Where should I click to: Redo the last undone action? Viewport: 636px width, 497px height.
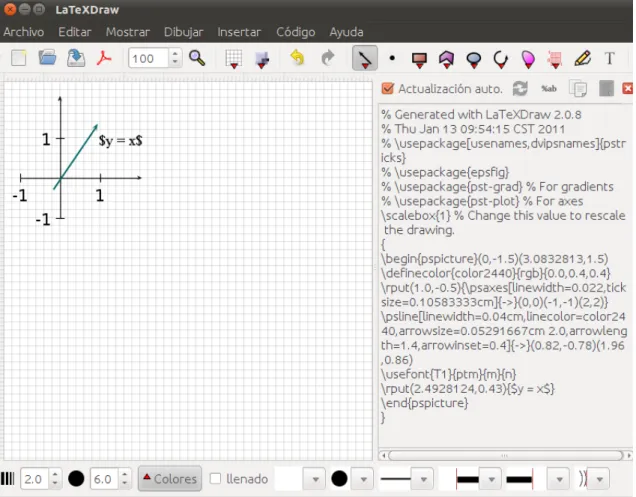(x=327, y=58)
